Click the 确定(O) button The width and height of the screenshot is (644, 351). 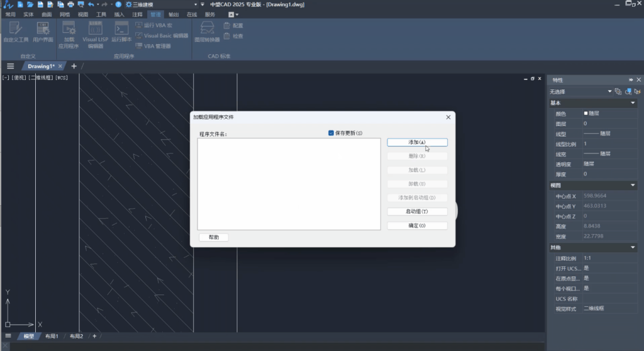tap(417, 226)
